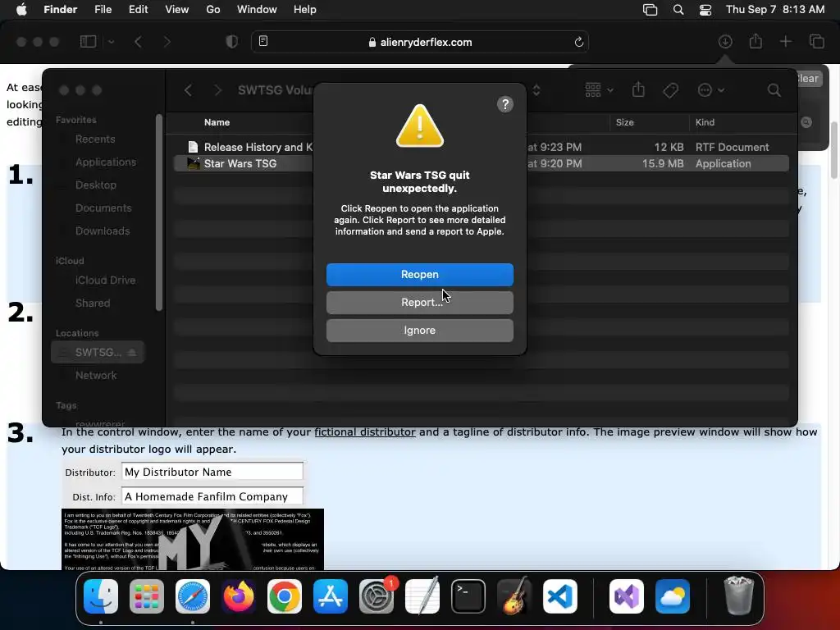Click the Report… button
The image size is (840, 630).
click(x=419, y=302)
